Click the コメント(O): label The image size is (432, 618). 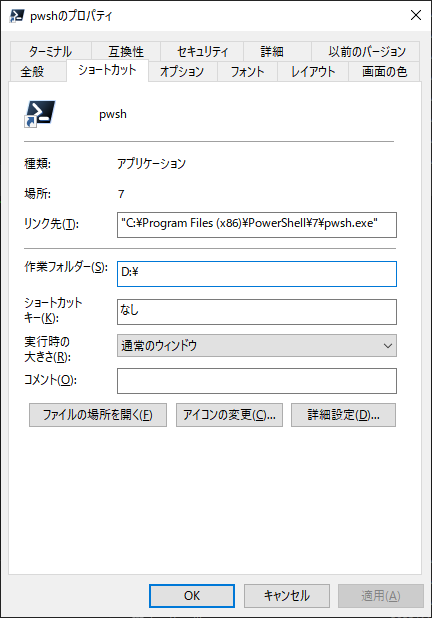coord(50,380)
